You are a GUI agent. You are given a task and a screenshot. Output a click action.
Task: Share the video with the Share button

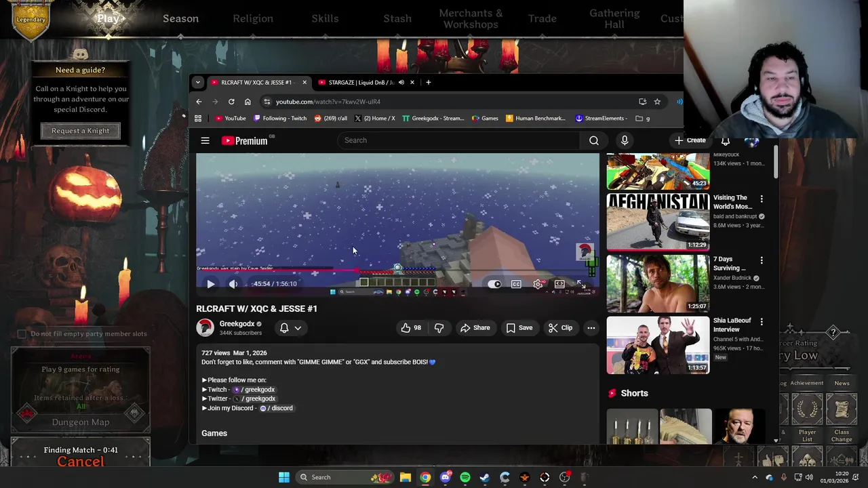[475, 328]
